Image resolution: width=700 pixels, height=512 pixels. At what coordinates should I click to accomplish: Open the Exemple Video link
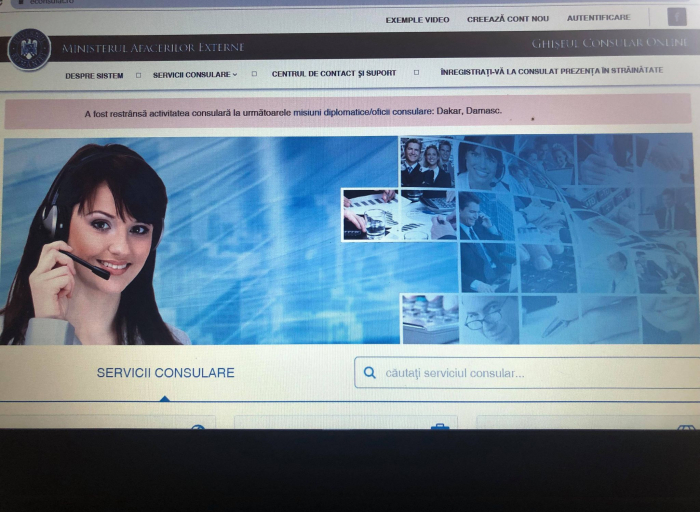click(417, 20)
